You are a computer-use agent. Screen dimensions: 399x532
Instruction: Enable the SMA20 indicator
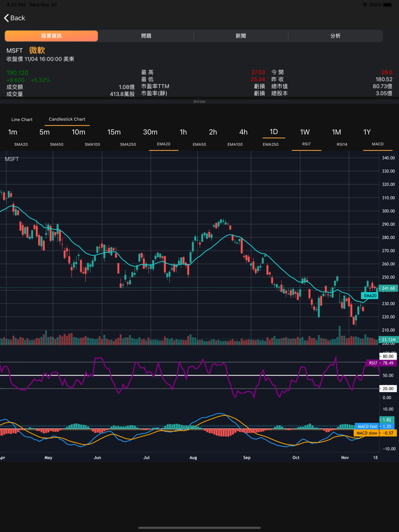pos(21,144)
